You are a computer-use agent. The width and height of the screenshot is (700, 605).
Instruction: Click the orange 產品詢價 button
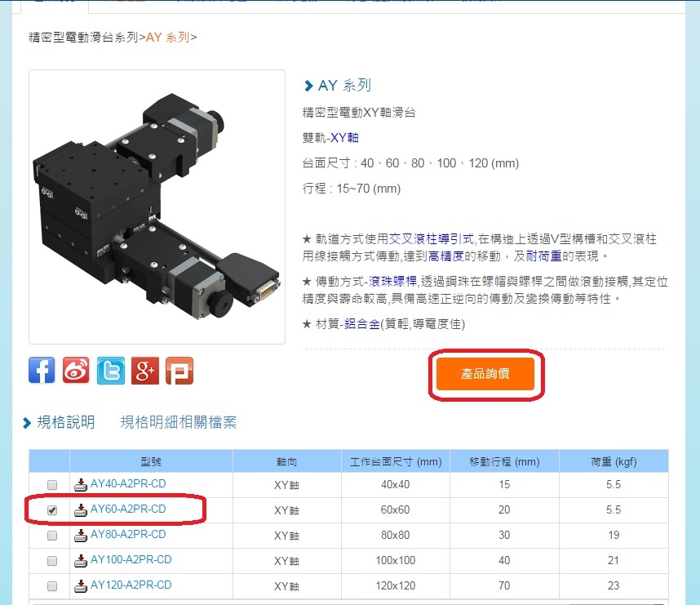[x=485, y=374]
